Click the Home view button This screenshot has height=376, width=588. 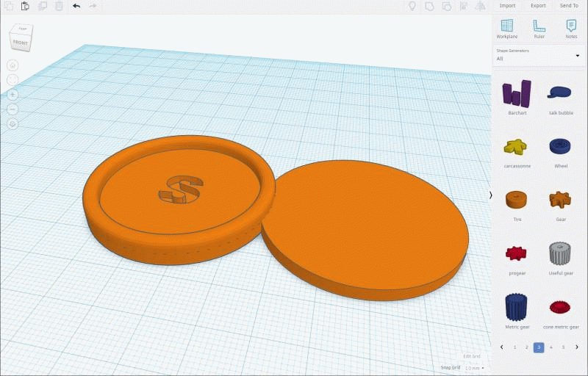point(12,65)
